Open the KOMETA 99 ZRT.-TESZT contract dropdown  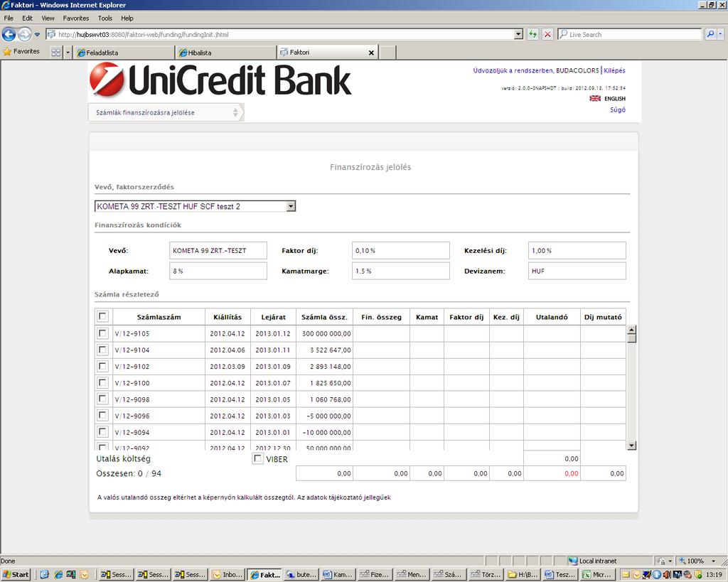(x=195, y=206)
